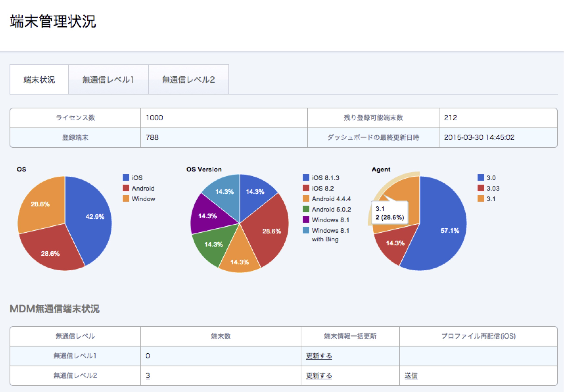Select Android 5.0.2 legend swatch
The width and height of the screenshot is (564, 392).
tap(306, 209)
